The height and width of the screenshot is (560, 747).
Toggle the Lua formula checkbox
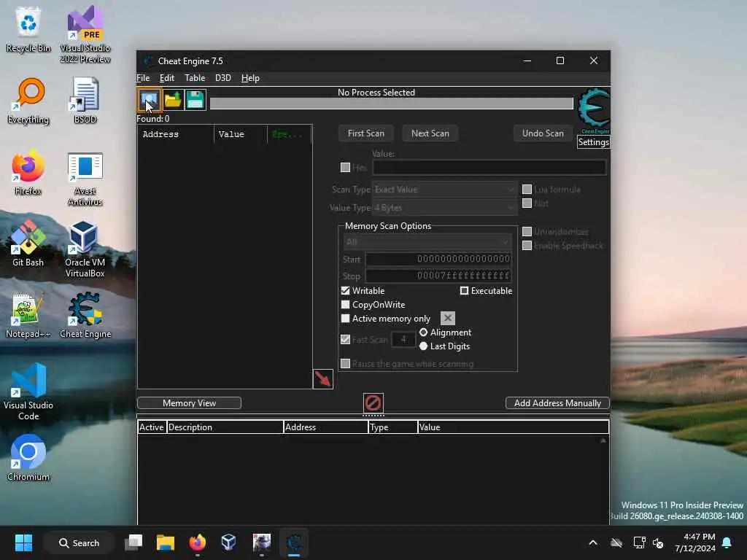(x=527, y=189)
